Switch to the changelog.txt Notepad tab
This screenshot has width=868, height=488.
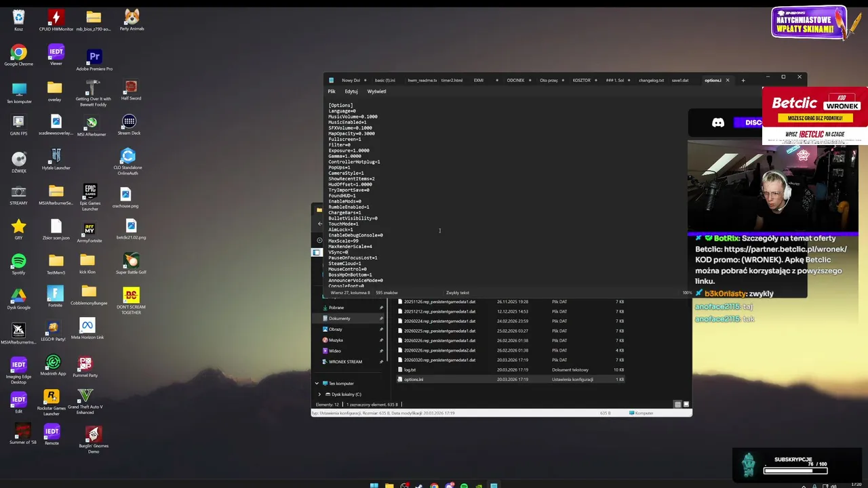[651, 80]
